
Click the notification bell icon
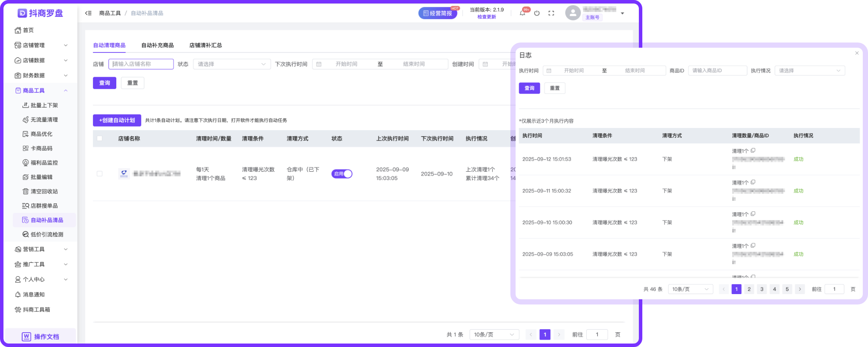point(523,13)
